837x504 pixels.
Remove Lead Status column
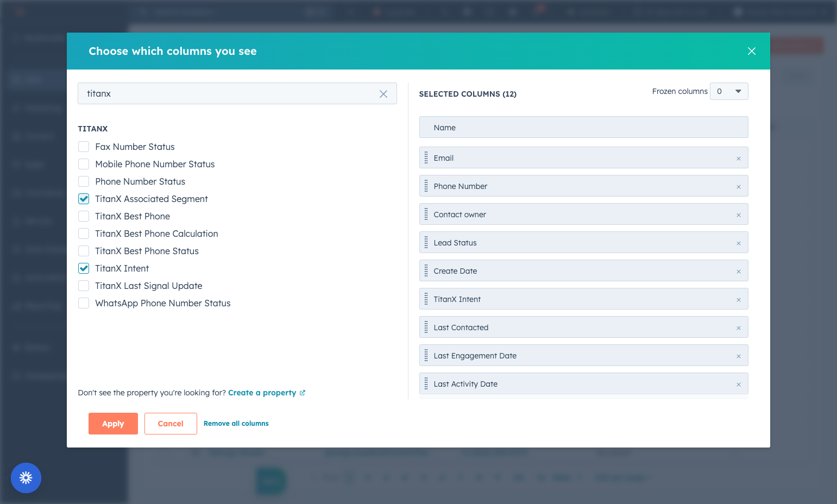pyautogui.click(x=739, y=243)
